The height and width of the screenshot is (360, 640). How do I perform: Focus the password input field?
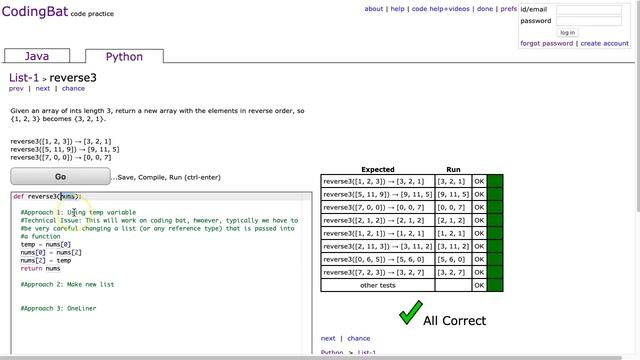(589, 21)
